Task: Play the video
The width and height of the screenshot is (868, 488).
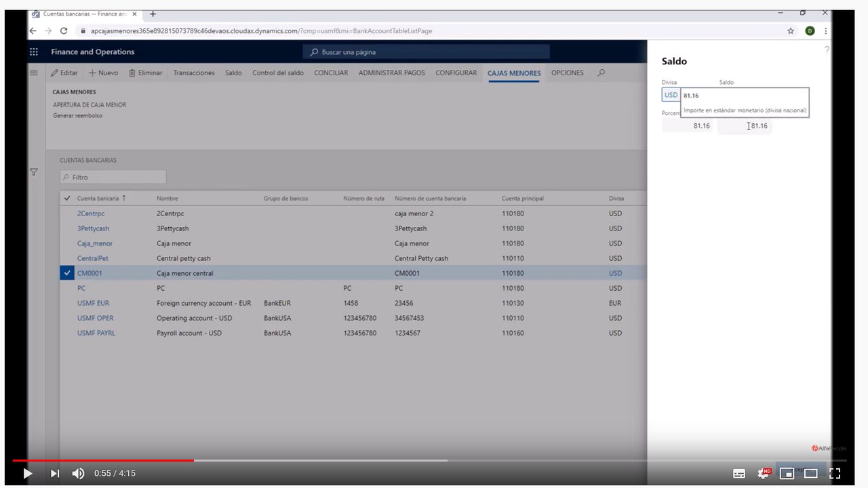Action: pos(27,473)
